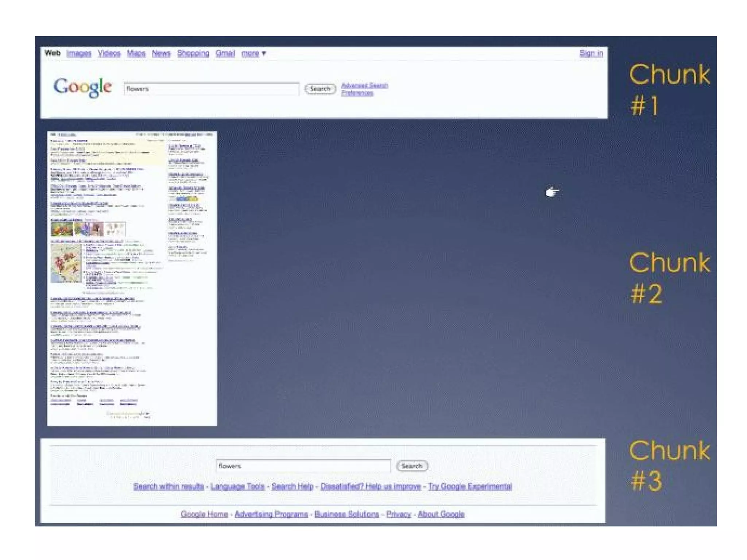The image size is (747, 560).
Task: Open the News link
Action: (161, 53)
